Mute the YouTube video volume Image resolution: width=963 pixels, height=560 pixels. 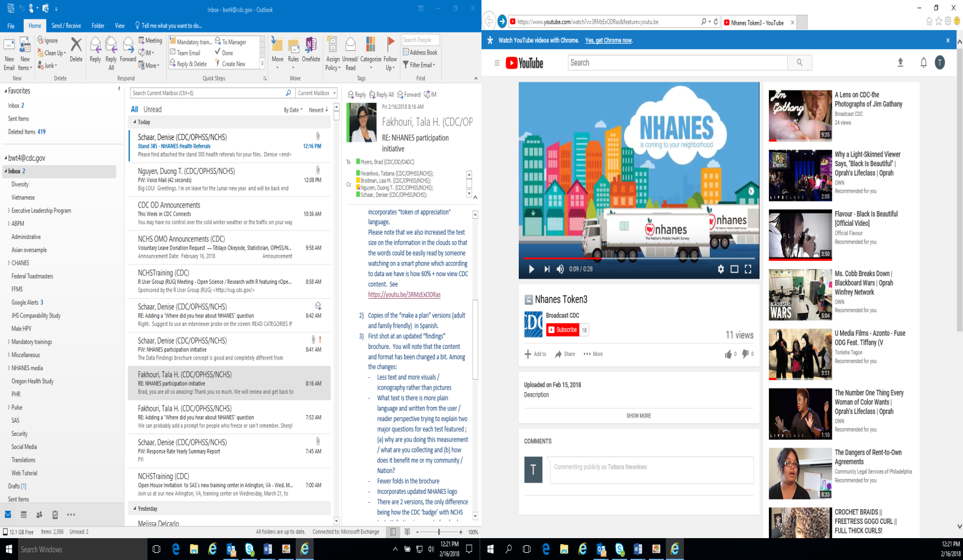point(560,269)
